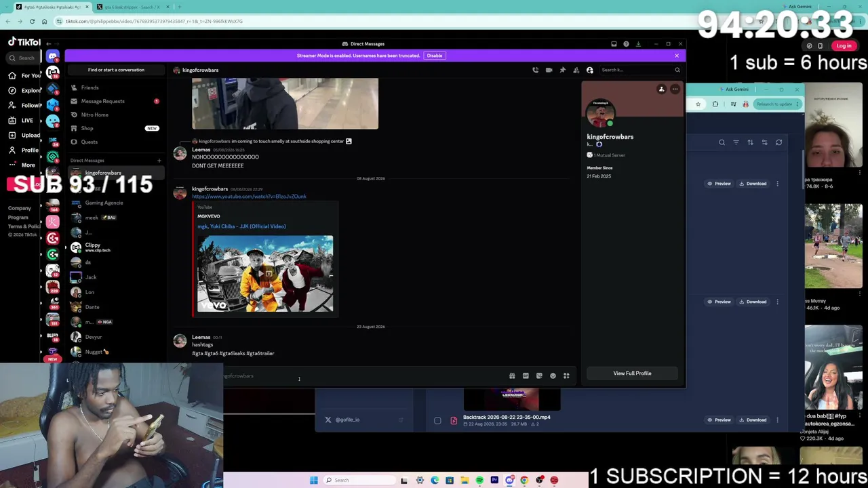The image size is (868, 488).
Task: Open the apps launcher in message bar
Action: coord(566,375)
